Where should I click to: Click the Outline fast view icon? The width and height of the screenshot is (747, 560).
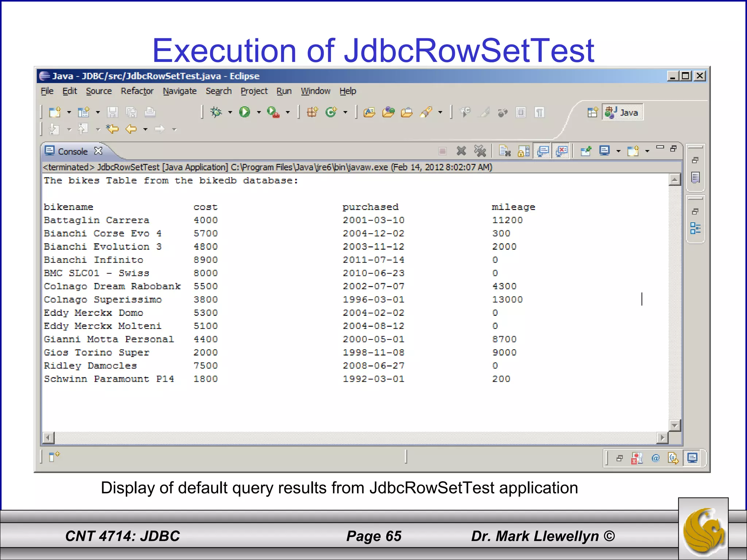(696, 229)
